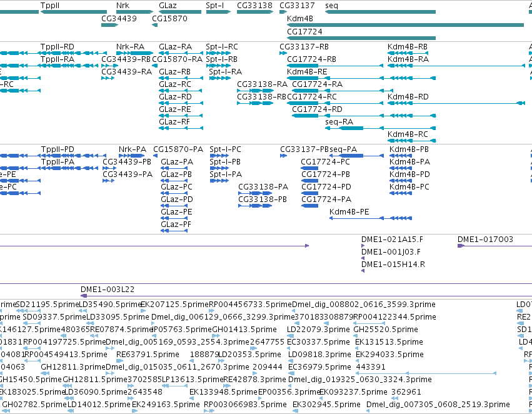Click EST EK249163.5prime
532x414 pixels.
pos(166,405)
